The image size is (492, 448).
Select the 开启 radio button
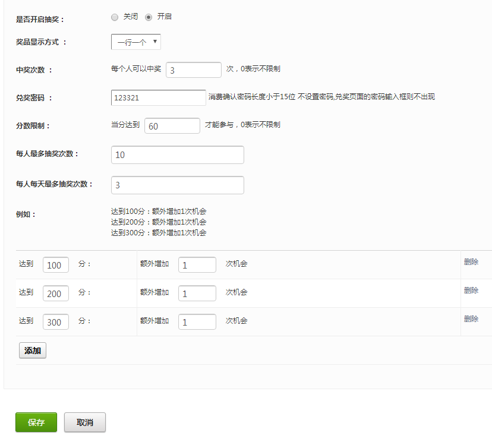point(149,17)
